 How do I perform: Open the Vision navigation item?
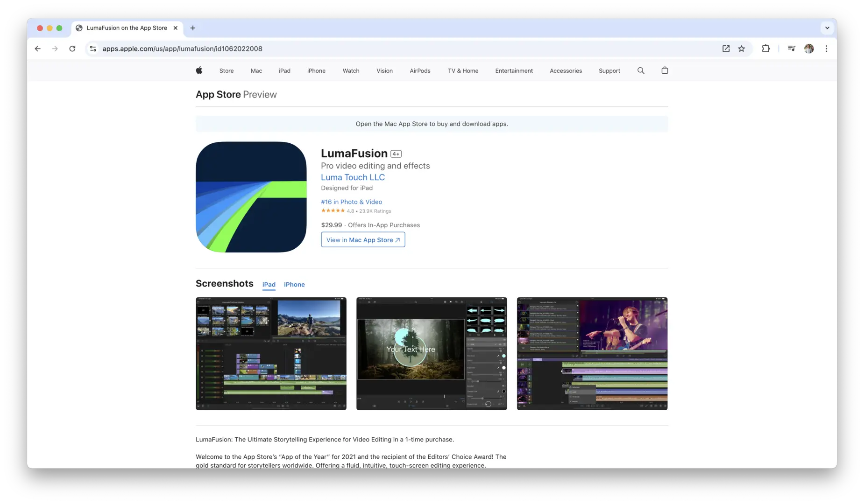point(384,71)
